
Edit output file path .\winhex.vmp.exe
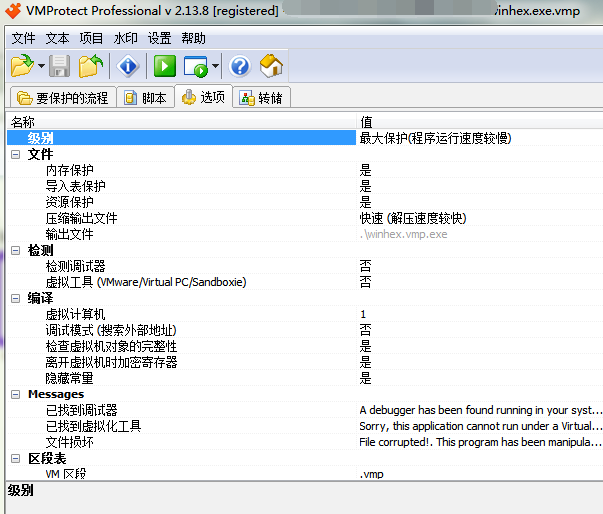coord(403,235)
